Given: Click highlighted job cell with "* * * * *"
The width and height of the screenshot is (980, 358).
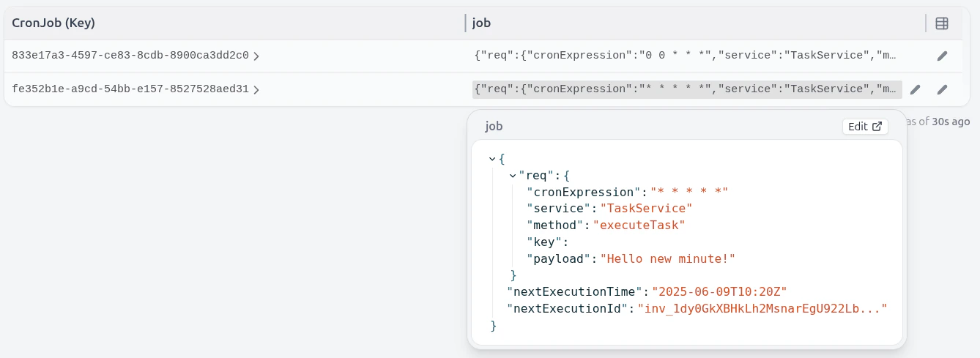Looking at the screenshot, I should click(687, 89).
